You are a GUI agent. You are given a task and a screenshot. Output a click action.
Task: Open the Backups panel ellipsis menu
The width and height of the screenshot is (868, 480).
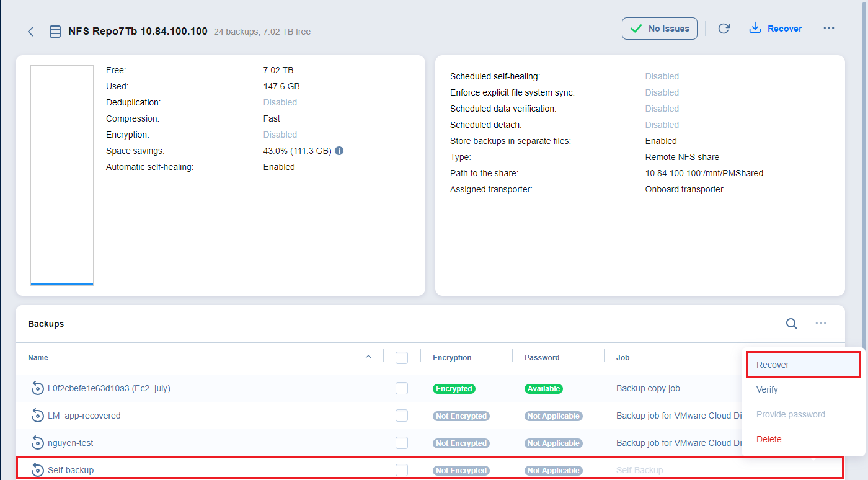821,323
